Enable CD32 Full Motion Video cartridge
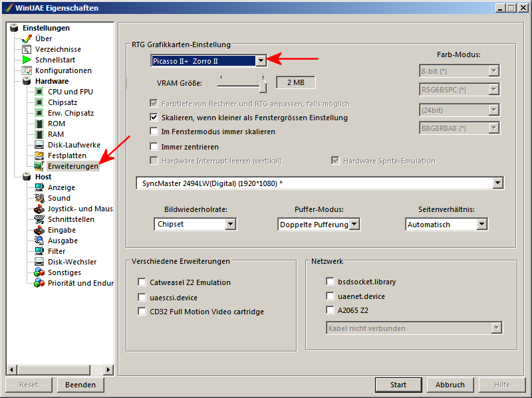The image size is (532, 398). coord(142,311)
